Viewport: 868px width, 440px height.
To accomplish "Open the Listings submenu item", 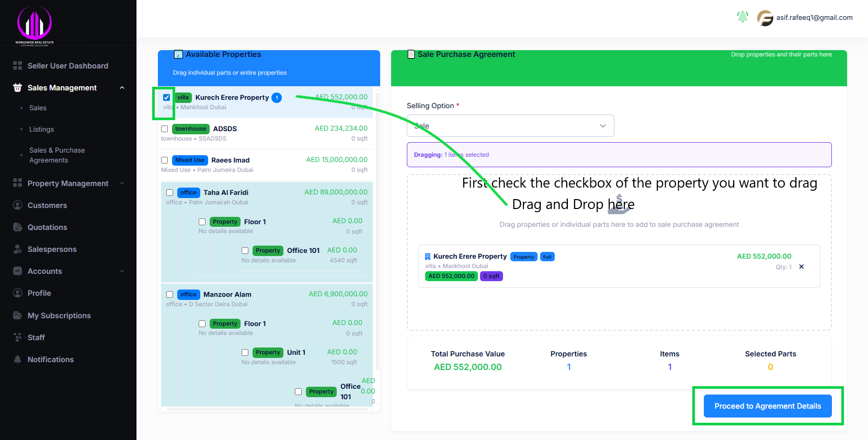I will [x=41, y=129].
